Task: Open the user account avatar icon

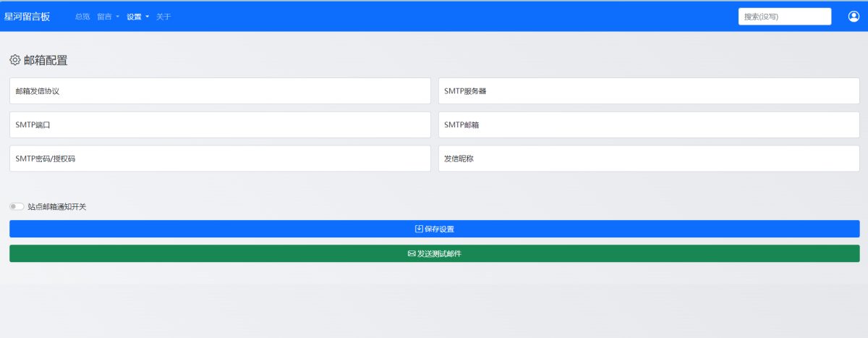Action: (x=854, y=17)
